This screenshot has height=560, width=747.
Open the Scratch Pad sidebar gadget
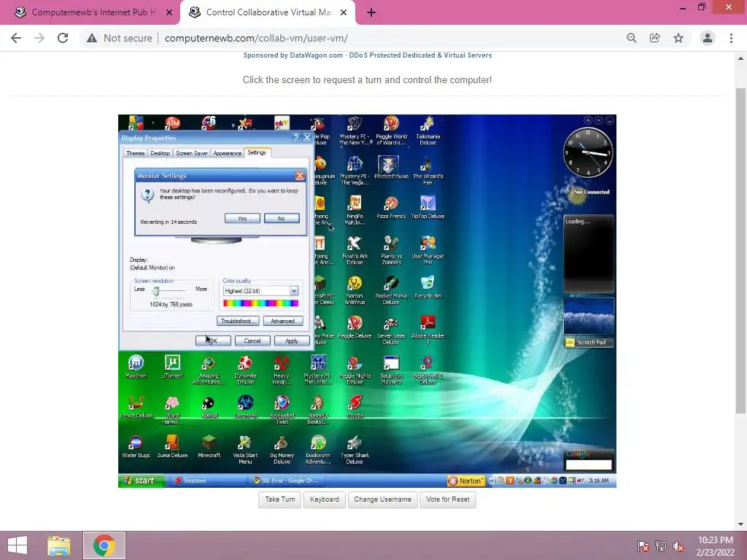click(x=589, y=343)
